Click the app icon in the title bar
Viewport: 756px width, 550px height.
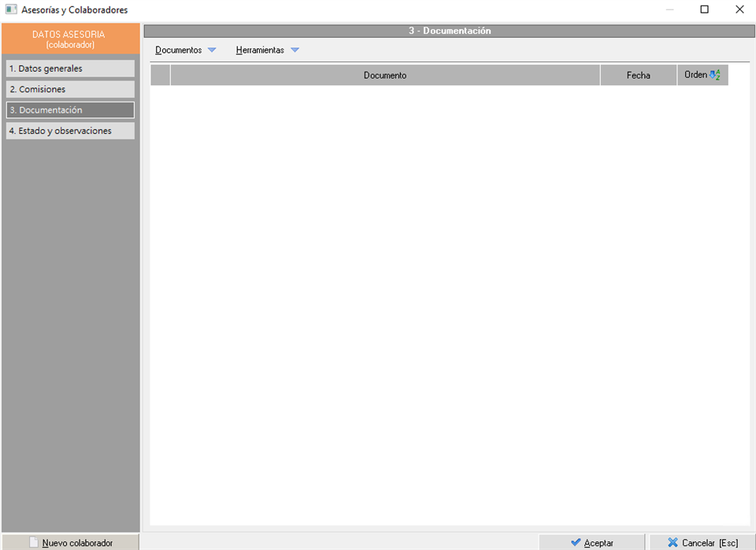coord(11,9)
